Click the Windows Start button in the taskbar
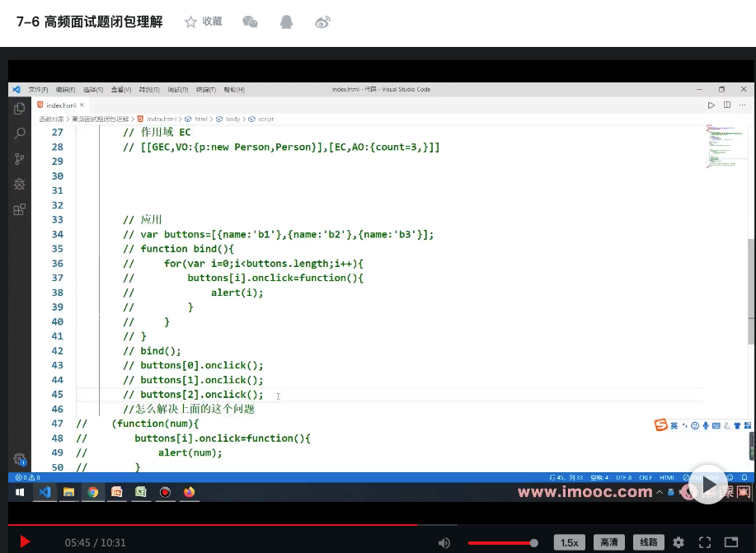 point(20,492)
